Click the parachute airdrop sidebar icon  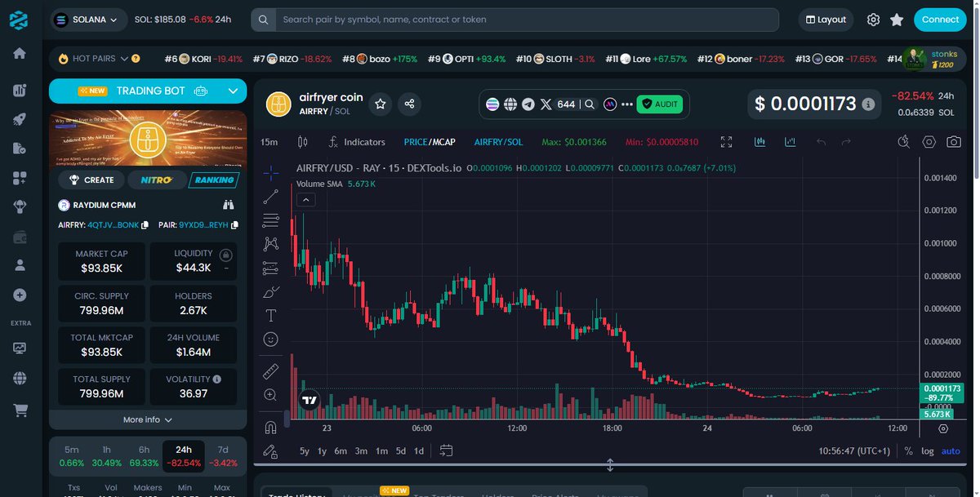pos(20,207)
